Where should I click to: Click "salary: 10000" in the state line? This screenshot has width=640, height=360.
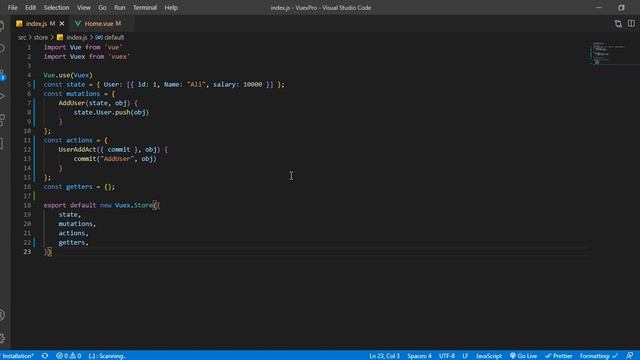(238, 84)
